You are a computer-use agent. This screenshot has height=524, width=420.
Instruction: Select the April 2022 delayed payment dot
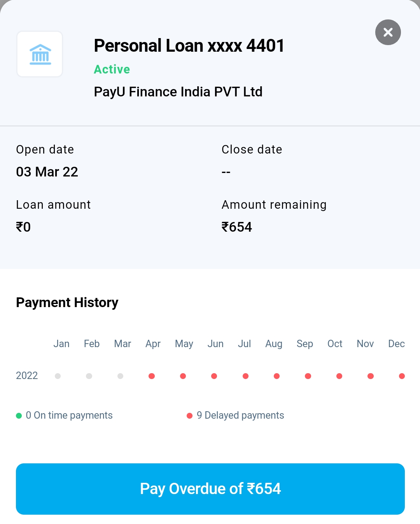point(152,376)
